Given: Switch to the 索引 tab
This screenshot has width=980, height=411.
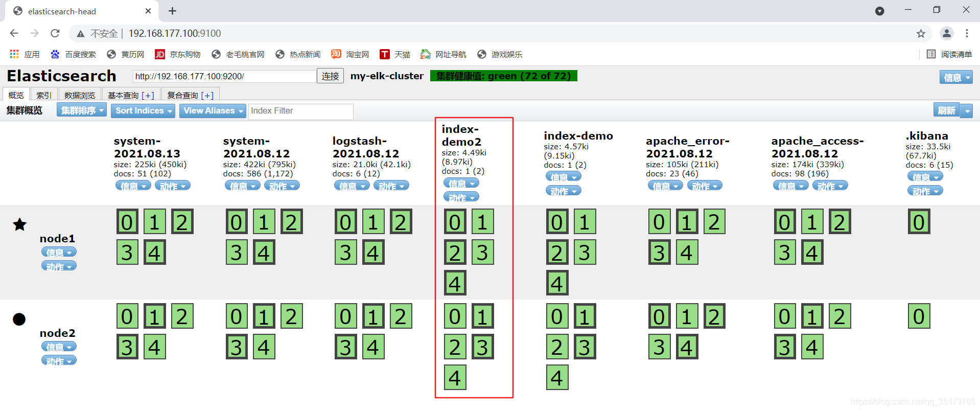Looking at the screenshot, I should coord(43,95).
